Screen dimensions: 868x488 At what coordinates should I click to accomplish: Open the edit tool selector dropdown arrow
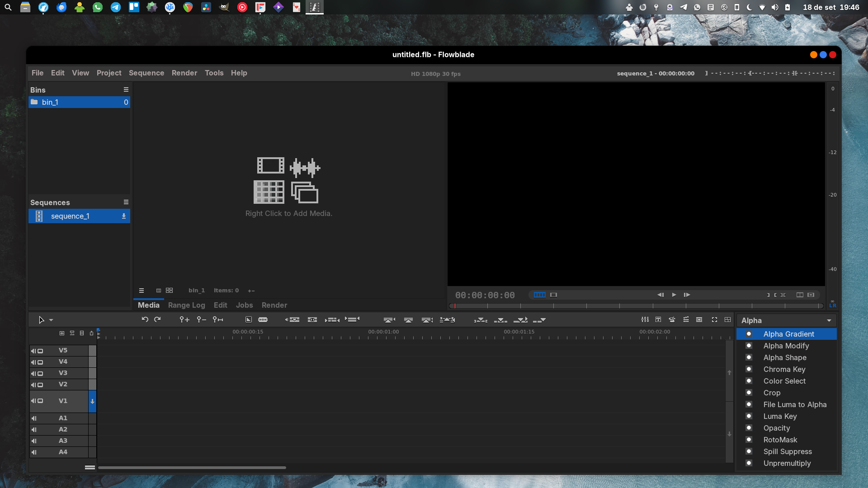tap(51, 320)
